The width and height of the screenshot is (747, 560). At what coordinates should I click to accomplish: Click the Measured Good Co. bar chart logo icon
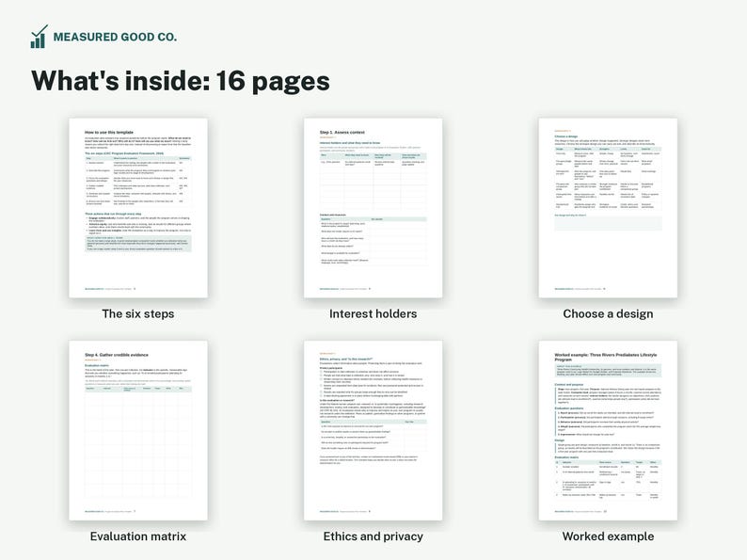click(40, 37)
